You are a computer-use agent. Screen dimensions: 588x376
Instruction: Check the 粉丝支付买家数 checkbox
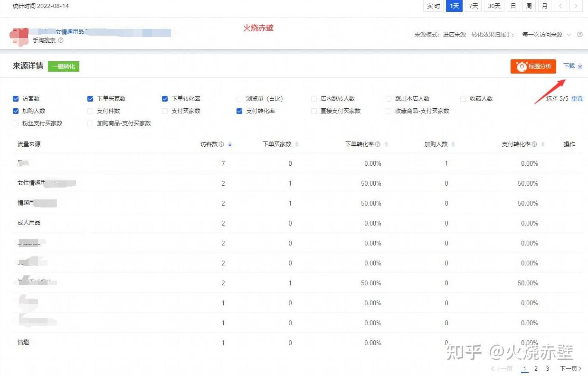(16, 123)
